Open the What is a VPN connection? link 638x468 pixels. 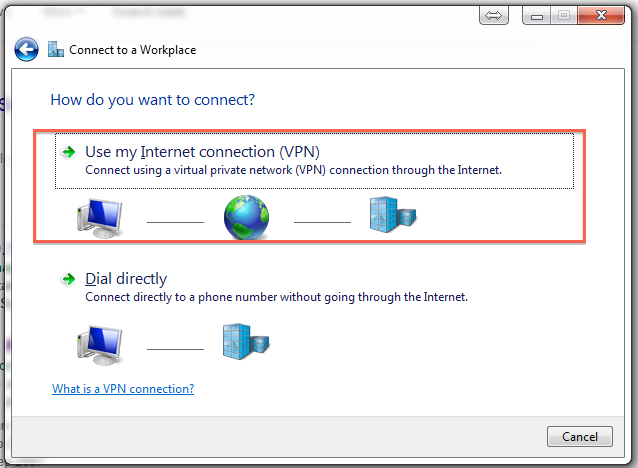123,389
